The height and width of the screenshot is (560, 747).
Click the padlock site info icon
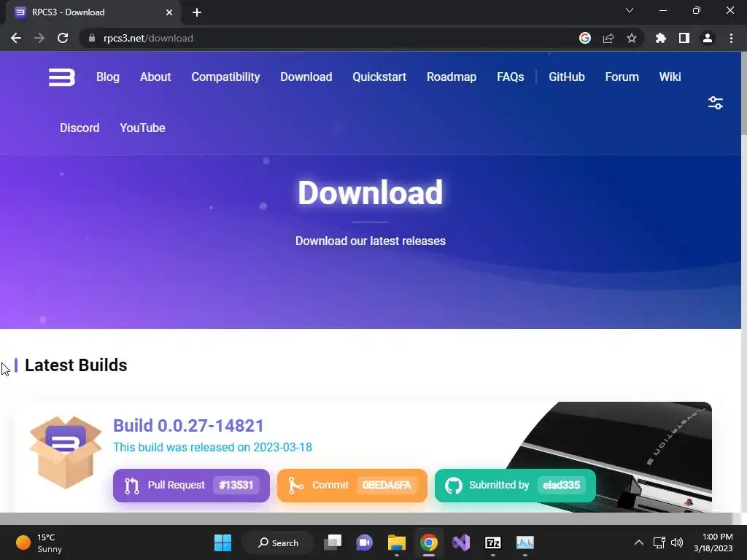point(92,38)
